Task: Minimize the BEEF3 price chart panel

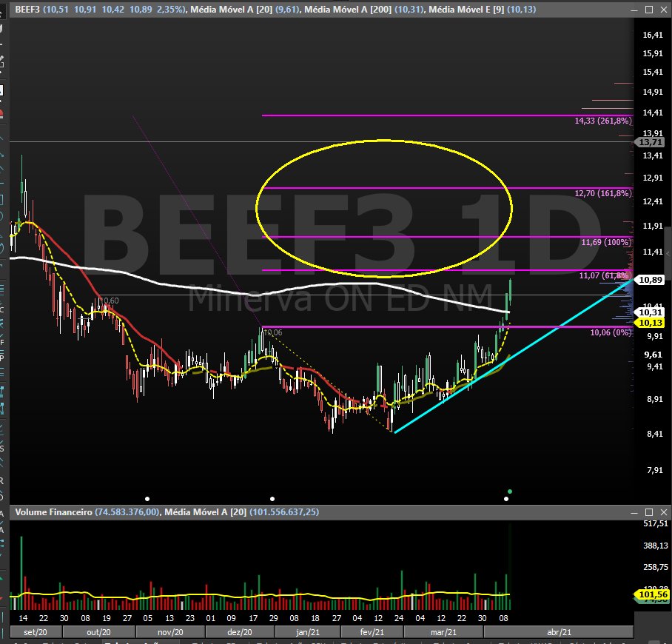Action: click(634, 10)
